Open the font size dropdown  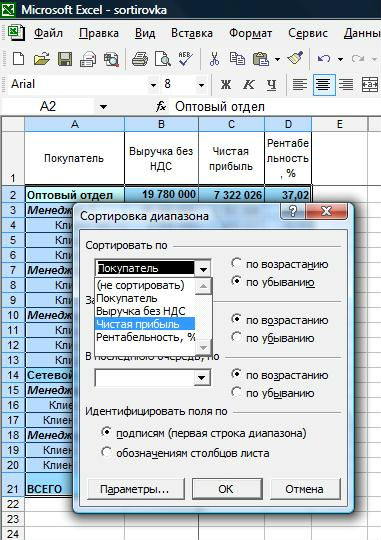[201, 85]
